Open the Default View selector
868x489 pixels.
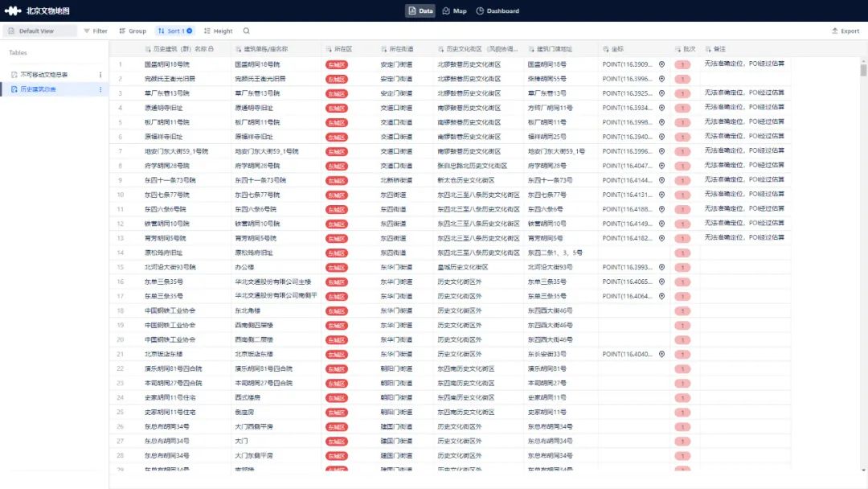coord(39,31)
